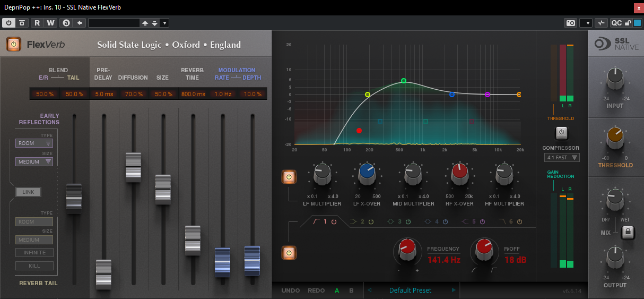
Task: Enable Read automation (R) button
Action: (37, 23)
